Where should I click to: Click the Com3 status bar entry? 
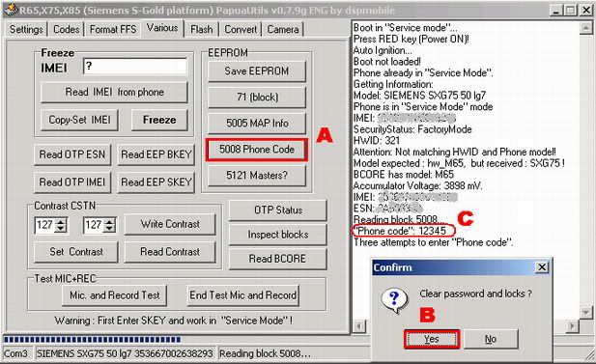click(16, 353)
